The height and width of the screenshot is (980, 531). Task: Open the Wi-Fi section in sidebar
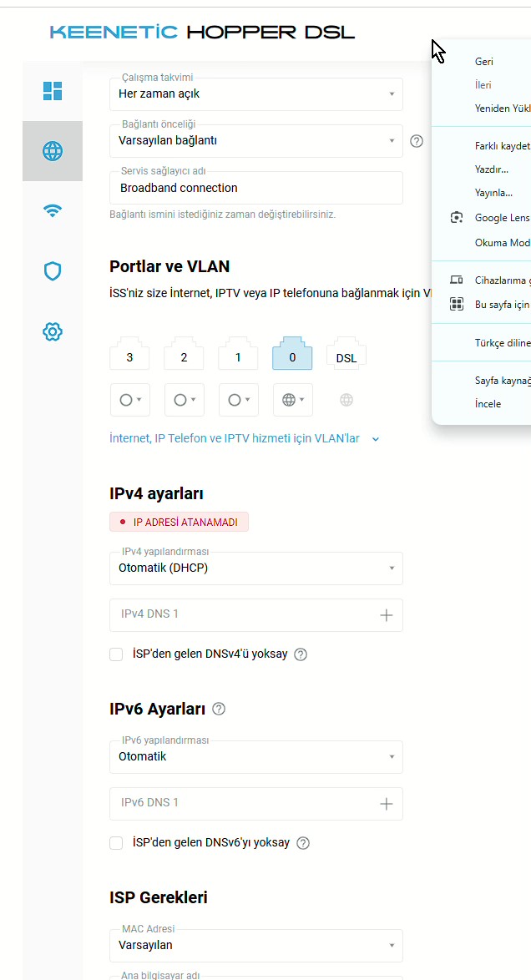pos(53,211)
